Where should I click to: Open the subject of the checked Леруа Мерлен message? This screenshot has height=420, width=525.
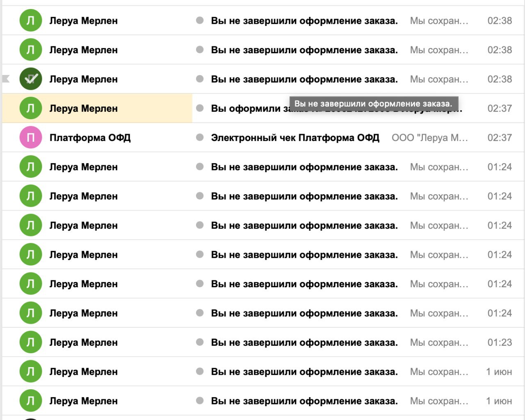point(304,79)
